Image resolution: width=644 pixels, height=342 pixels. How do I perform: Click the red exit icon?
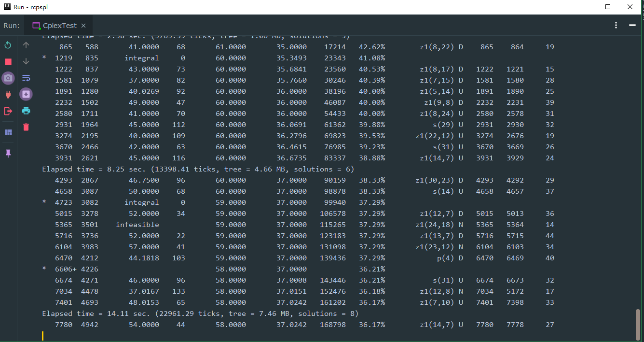[x=8, y=111]
